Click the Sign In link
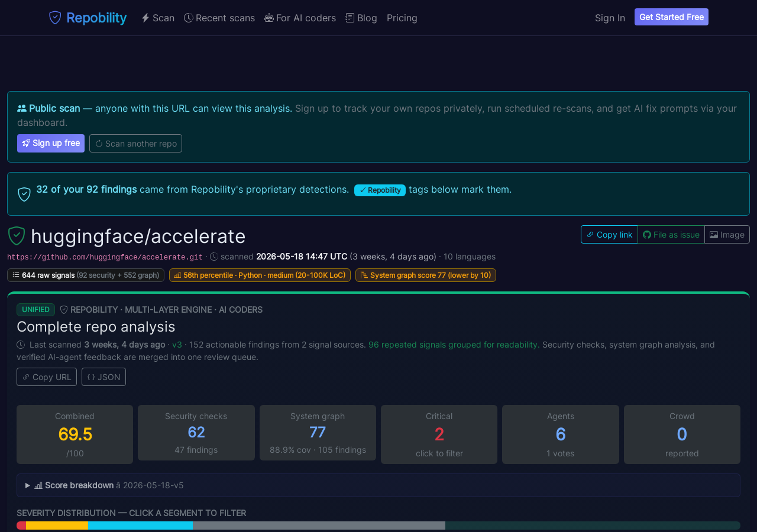 coord(610,18)
